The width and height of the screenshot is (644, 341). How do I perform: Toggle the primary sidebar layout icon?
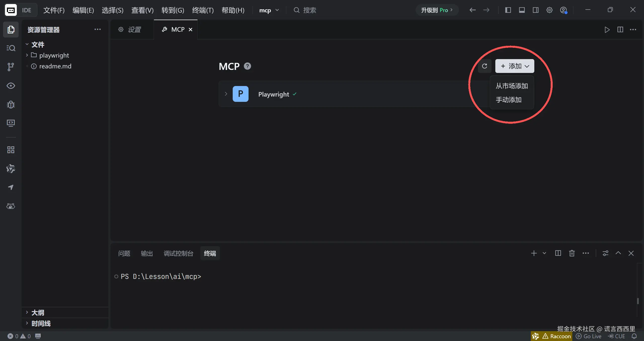508,10
